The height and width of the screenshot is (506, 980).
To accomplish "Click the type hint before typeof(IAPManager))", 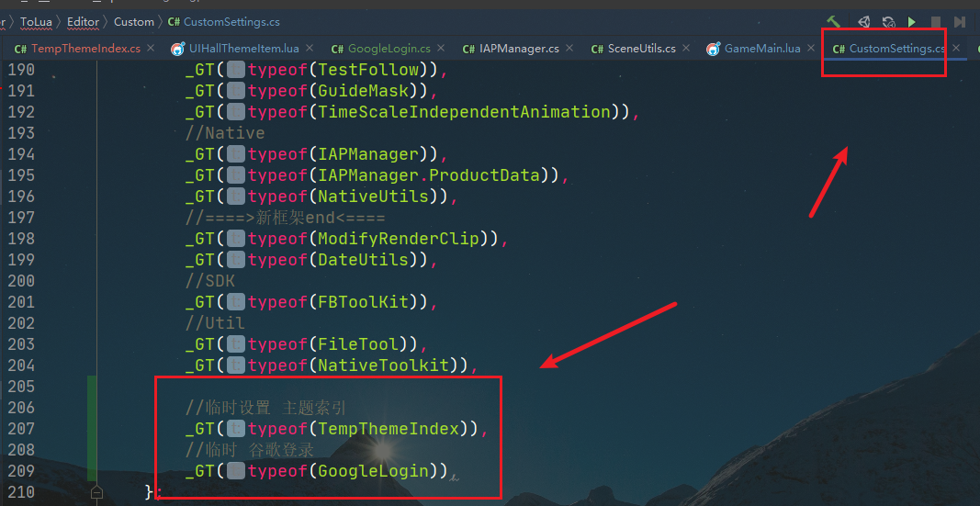I will (236, 153).
